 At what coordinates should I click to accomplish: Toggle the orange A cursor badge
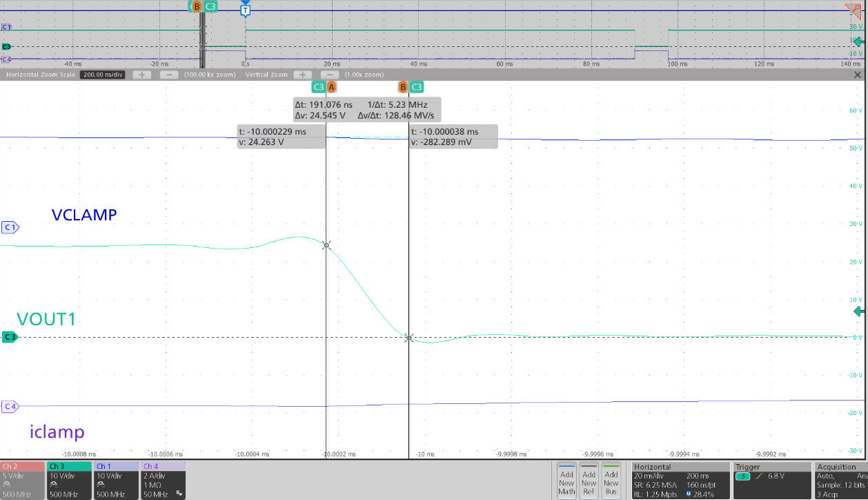click(331, 87)
